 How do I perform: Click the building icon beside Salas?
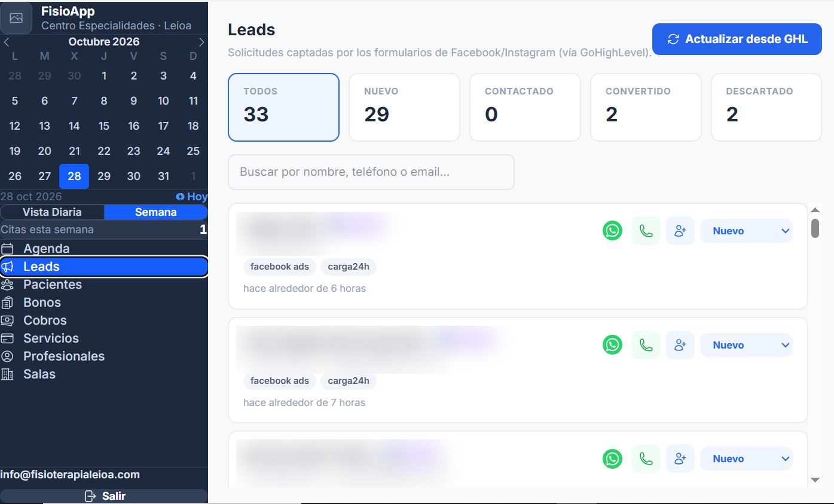(x=8, y=374)
